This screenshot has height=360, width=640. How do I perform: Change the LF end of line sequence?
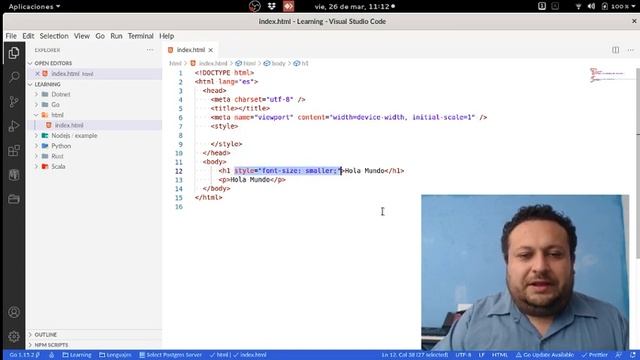[482, 355]
